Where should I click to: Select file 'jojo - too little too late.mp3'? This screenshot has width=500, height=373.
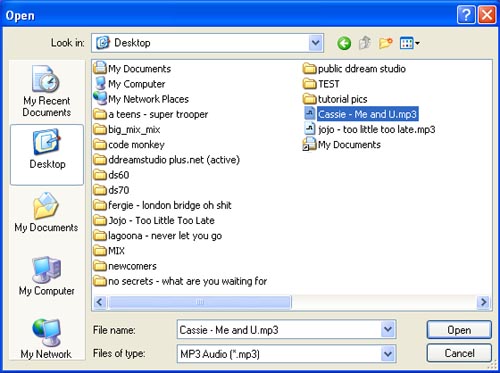(x=369, y=129)
